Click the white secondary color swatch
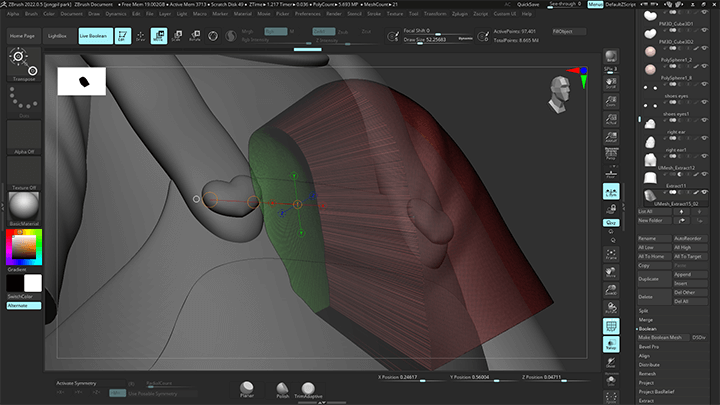The height and width of the screenshot is (405, 720). point(33,283)
